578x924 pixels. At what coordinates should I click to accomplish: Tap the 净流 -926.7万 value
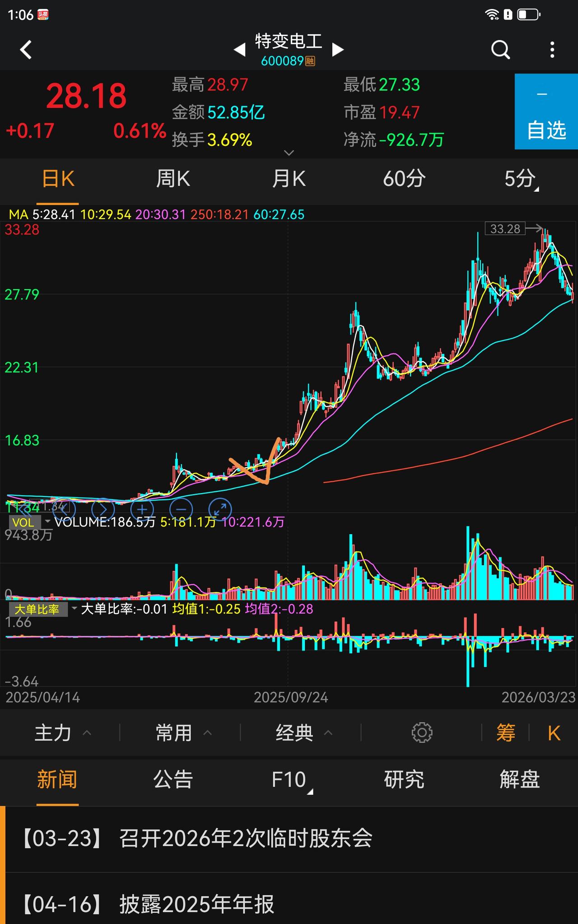[x=411, y=140]
